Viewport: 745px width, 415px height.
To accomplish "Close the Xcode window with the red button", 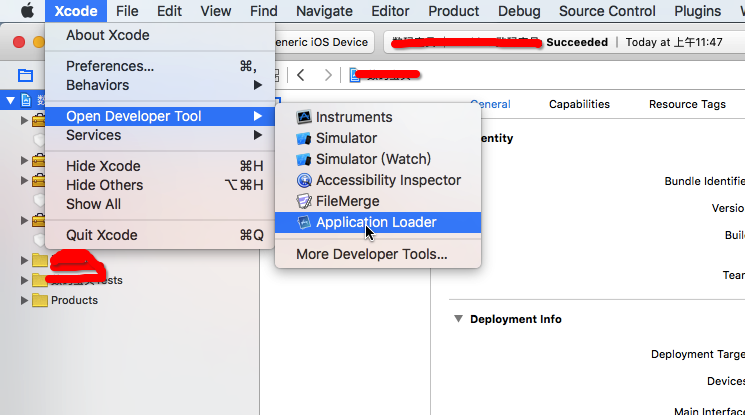I will pyautogui.click(x=19, y=42).
